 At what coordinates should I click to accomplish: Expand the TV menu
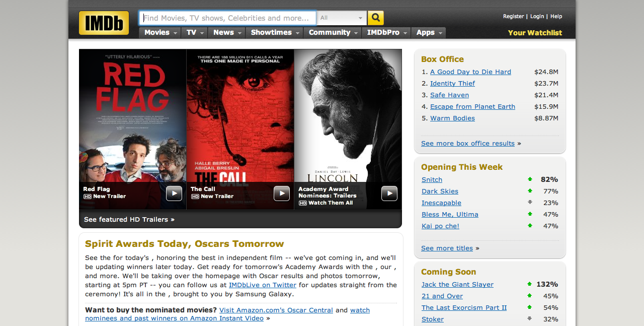click(194, 33)
